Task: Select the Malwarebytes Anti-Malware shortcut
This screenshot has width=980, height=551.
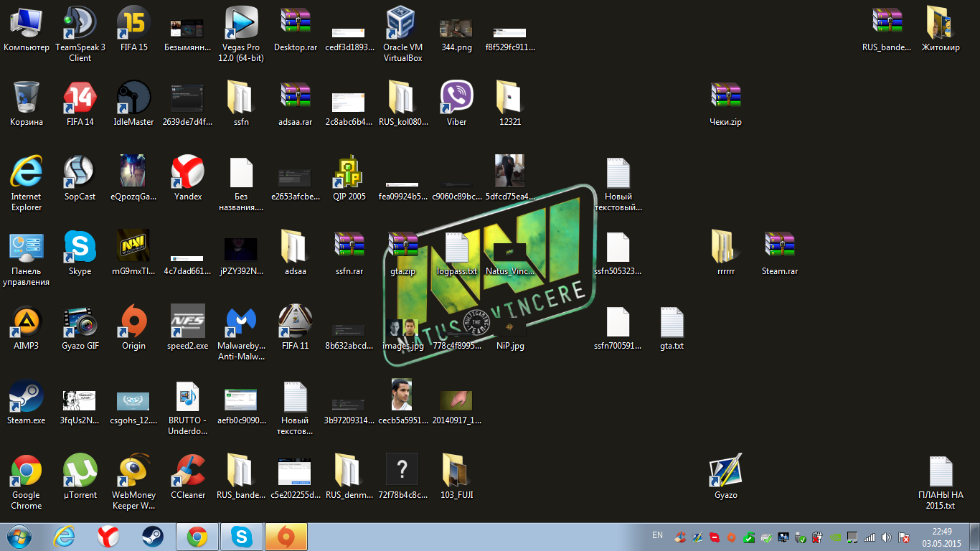Action: click(241, 332)
